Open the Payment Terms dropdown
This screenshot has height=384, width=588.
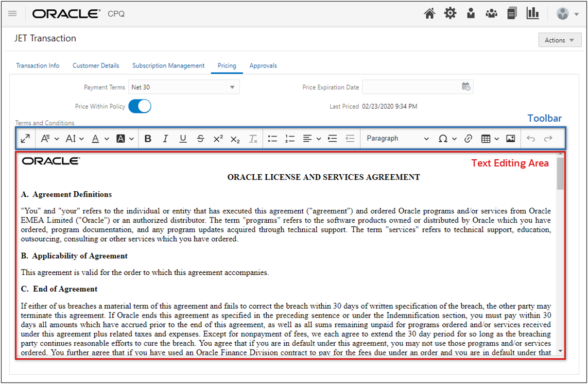[232, 87]
